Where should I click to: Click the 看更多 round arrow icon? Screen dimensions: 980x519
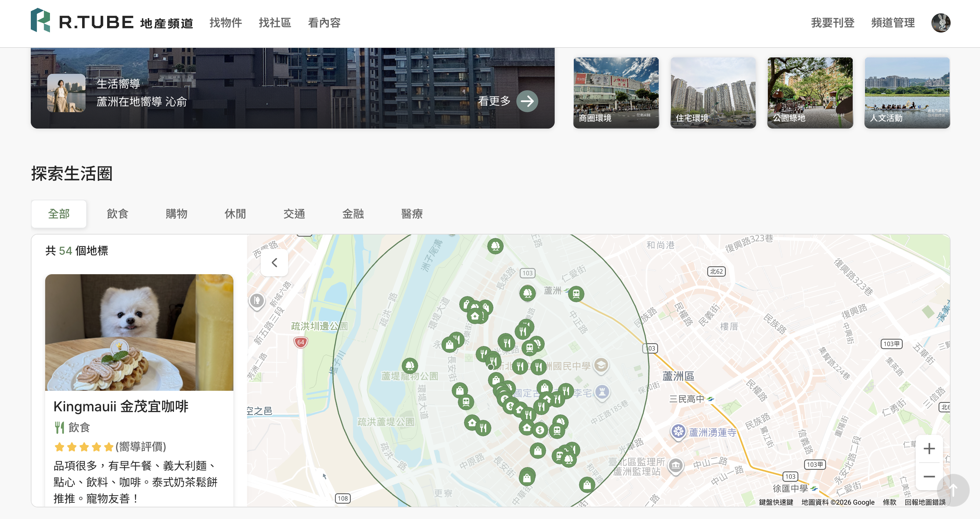coord(527,101)
